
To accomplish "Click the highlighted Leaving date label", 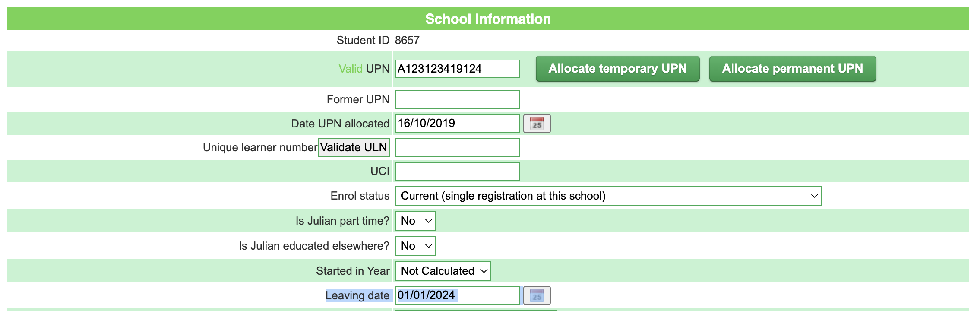I will (357, 295).
